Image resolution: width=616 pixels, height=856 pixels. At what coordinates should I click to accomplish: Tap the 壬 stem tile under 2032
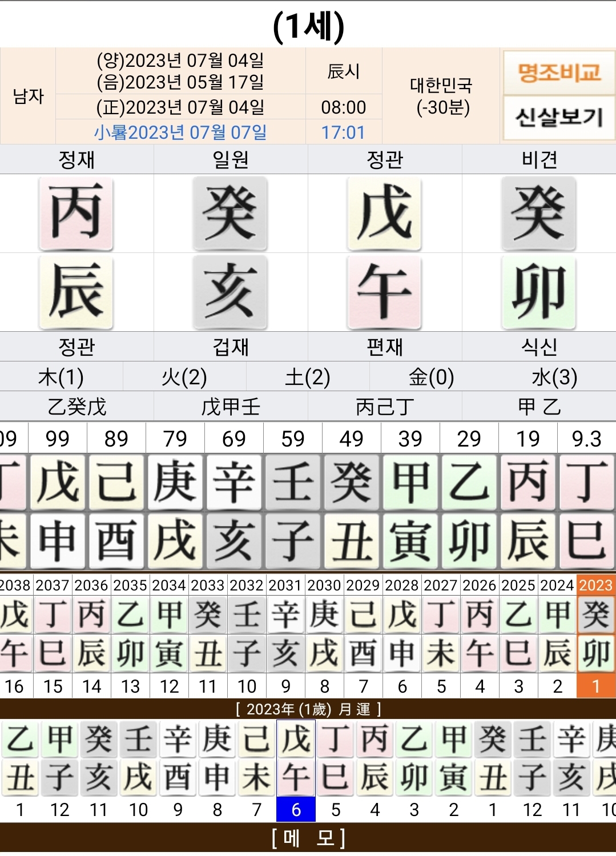point(247,614)
